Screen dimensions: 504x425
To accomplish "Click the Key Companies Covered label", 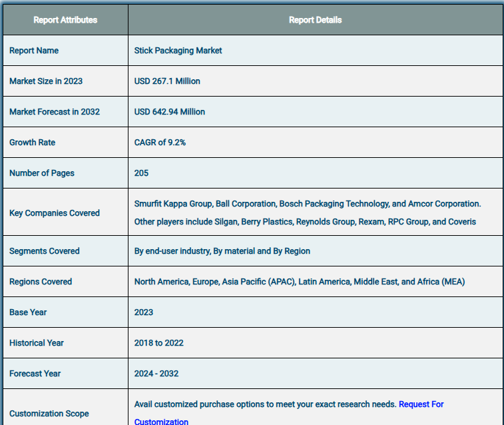I will point(55,213).
